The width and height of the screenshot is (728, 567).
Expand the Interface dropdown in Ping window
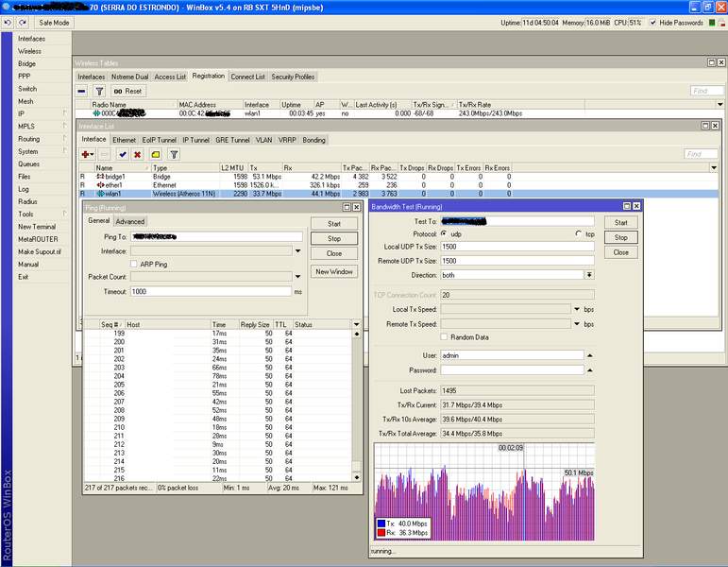298,251
